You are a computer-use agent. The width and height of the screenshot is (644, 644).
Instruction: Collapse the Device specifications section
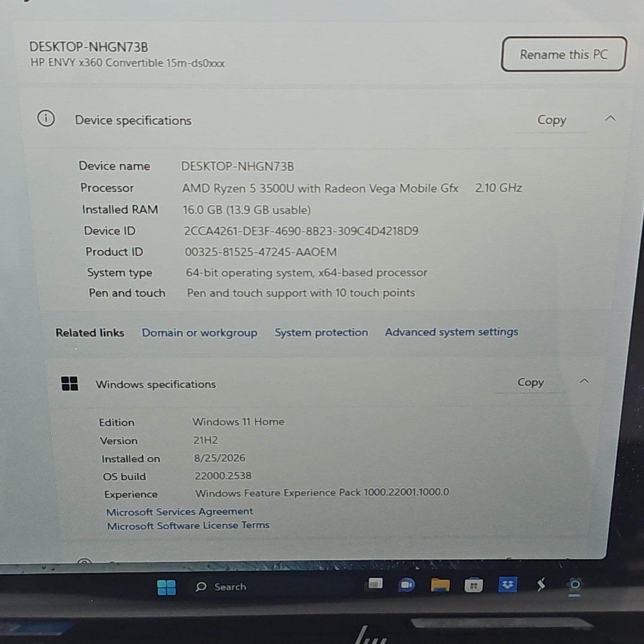[x=610, y=118]
